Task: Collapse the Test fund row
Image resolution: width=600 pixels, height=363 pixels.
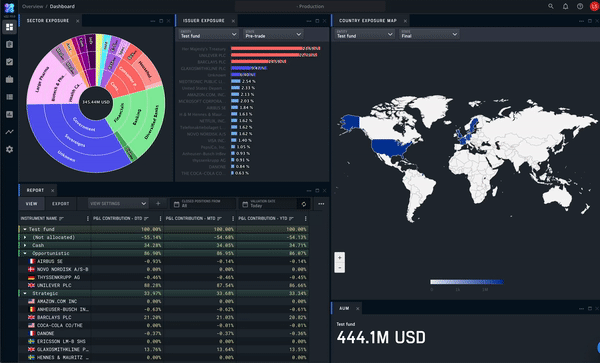Action: click(x=25, y=230)
